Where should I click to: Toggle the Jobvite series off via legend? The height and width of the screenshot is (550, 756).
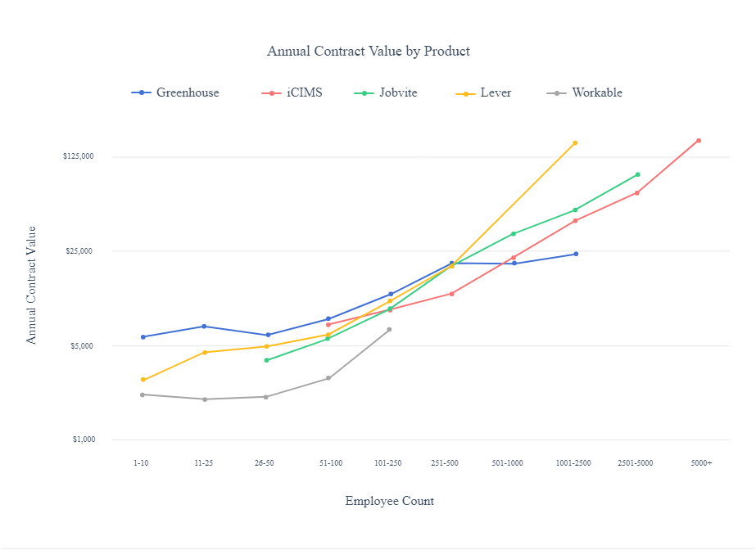coord(392,92)
